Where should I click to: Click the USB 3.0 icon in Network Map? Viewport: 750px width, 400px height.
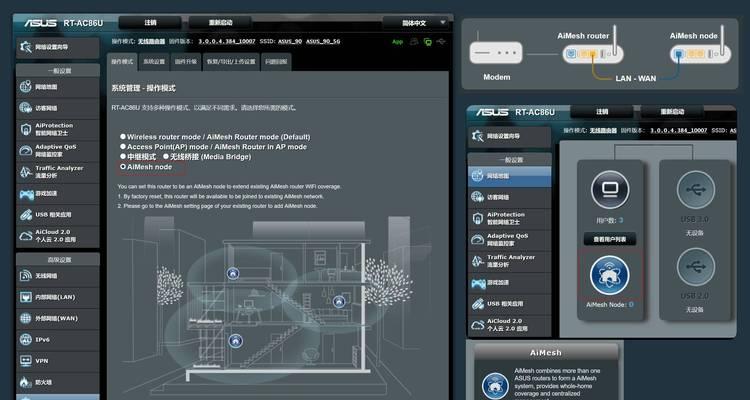(696, 190)
